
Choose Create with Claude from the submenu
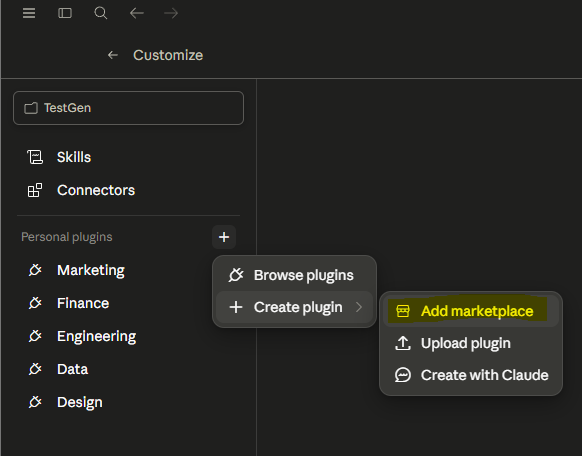tap(471, 375)
